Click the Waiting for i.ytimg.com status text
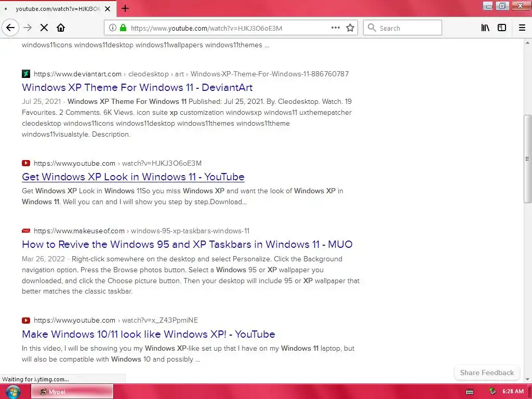This screenshot has width=532, height=399. pos(35,379)
